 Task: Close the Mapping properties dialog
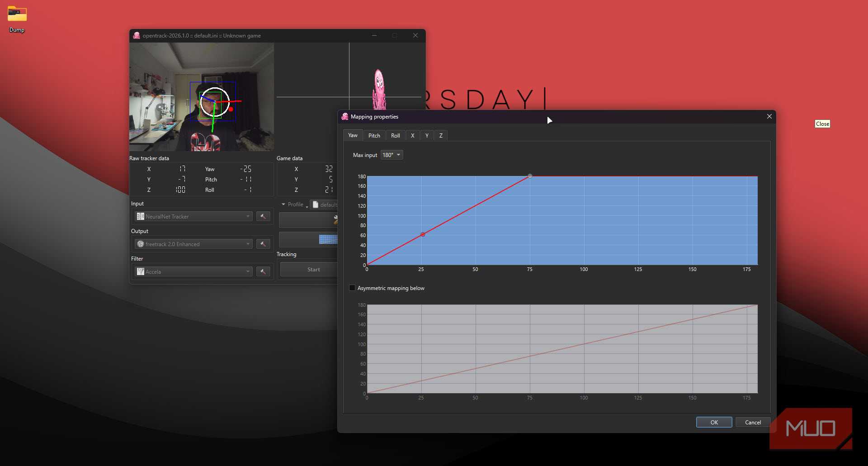(769, 116)
